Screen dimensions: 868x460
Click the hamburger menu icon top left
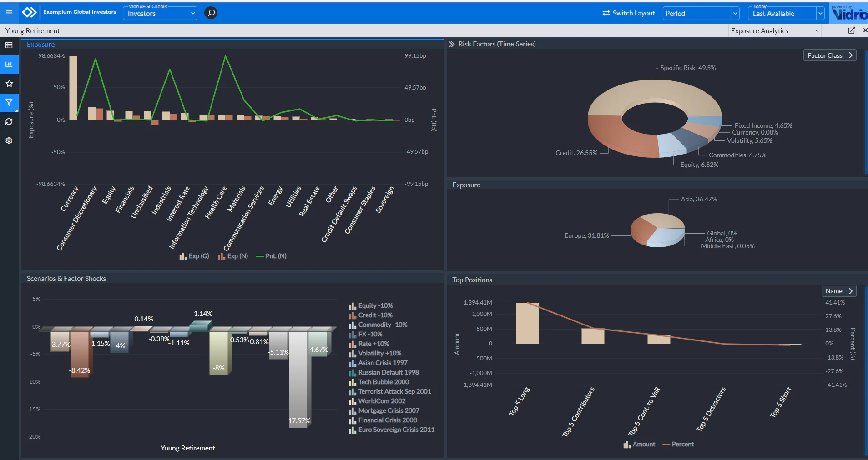[9, 12]
